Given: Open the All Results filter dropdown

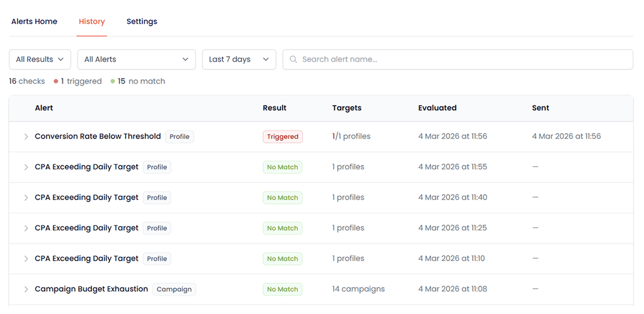Looking at the screenshot, I should [40, 59].
